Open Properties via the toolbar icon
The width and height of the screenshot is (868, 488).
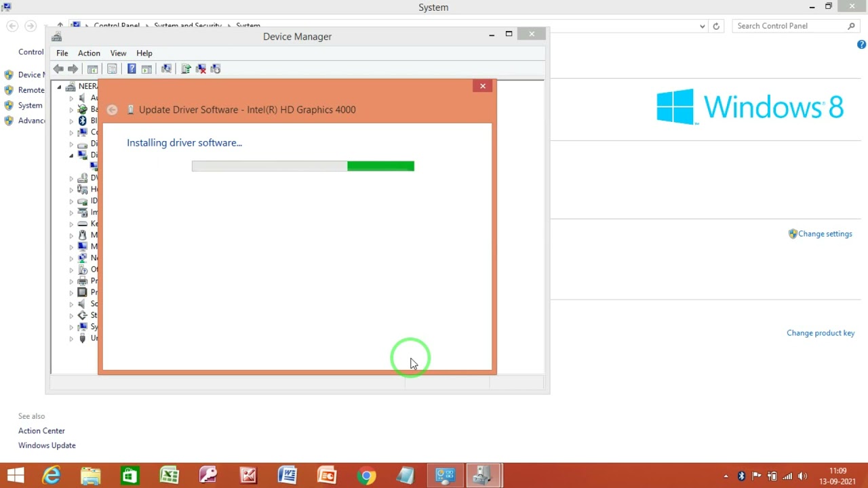click(112, 68)
